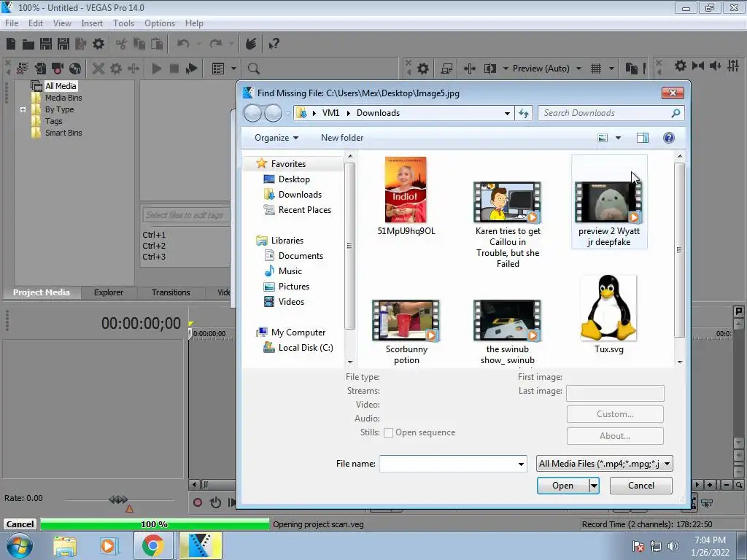747x560 pixels.
Task: Click the Start Preview play icon in Project Media
Action: (156, 69)
